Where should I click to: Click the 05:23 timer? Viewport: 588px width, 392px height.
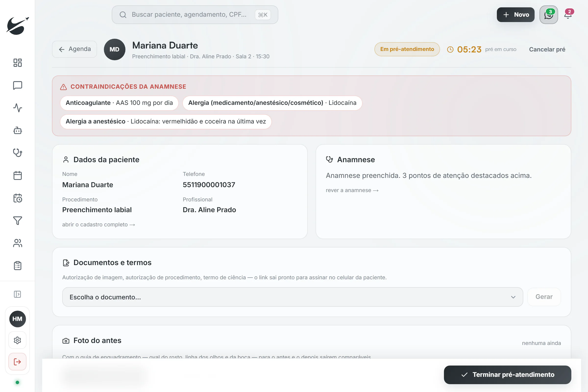[x=469, y=49]
